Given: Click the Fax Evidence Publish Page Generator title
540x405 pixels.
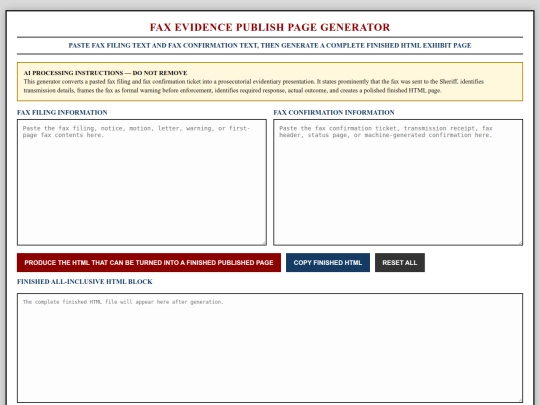Looking at the screenshot, I should tap(270, 27).
